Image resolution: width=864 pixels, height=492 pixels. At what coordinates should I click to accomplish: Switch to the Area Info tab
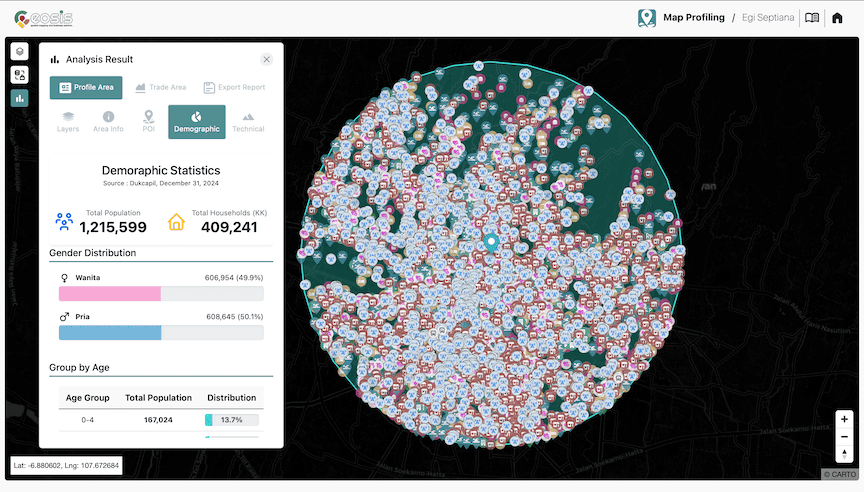pos(108,121)
